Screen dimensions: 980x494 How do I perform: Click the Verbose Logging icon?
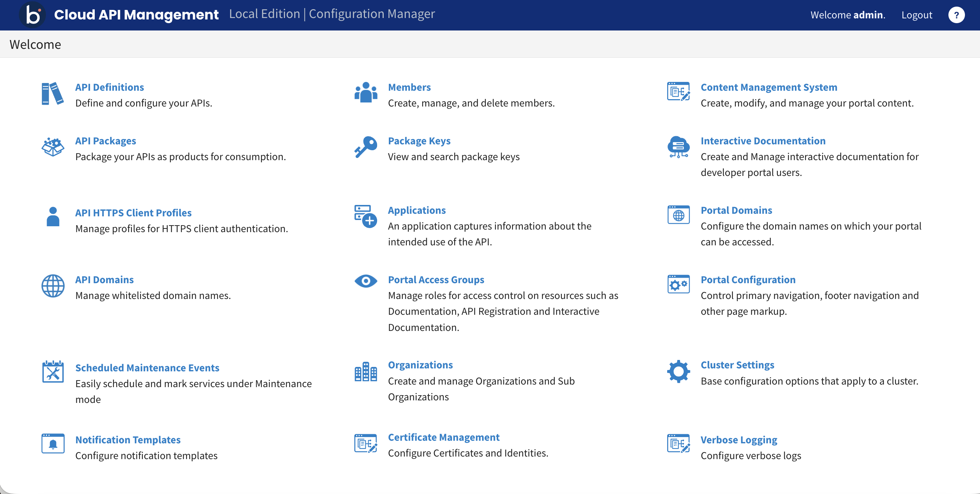coord(678,443)
